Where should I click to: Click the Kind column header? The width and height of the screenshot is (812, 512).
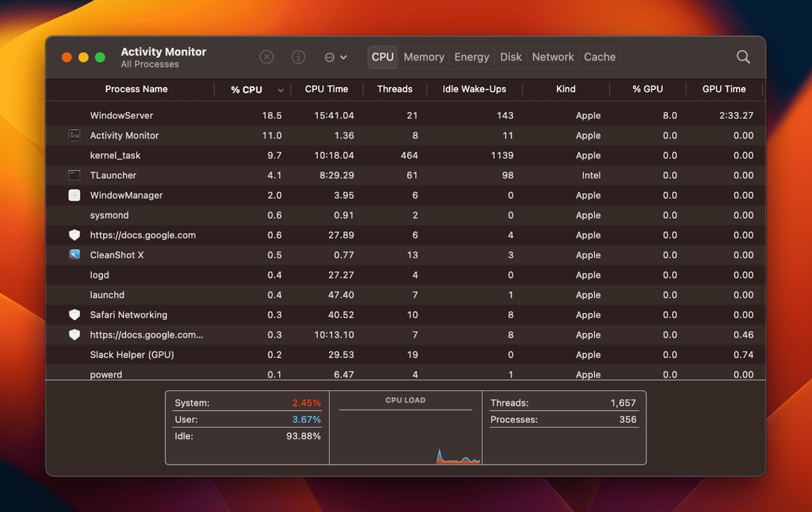tap(566, 89)
